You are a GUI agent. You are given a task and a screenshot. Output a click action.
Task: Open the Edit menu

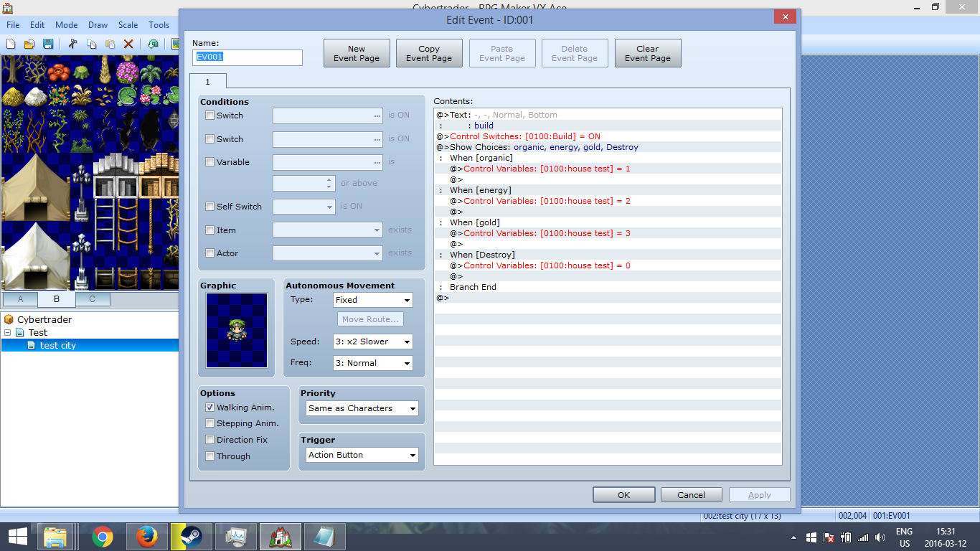click(37, 25)
